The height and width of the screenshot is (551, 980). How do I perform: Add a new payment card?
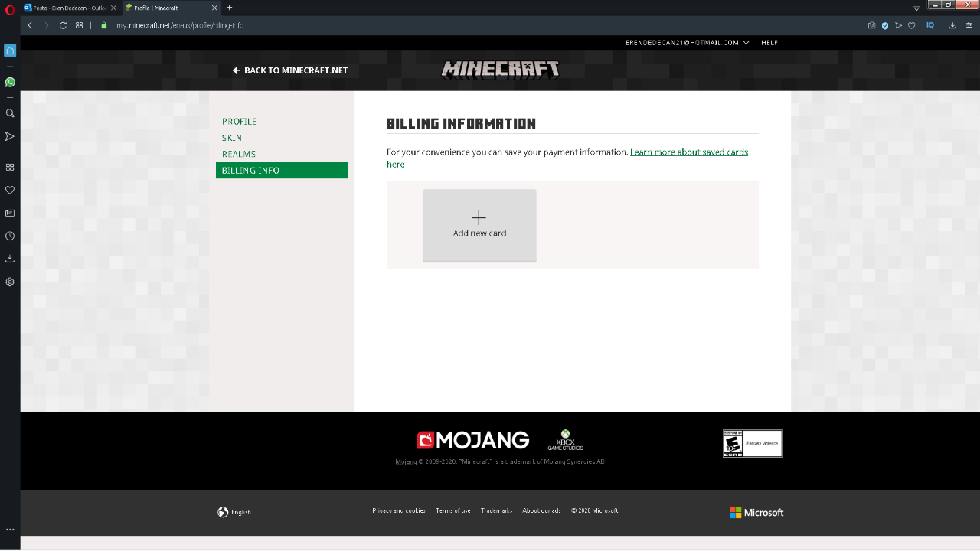tap(479, 225)
